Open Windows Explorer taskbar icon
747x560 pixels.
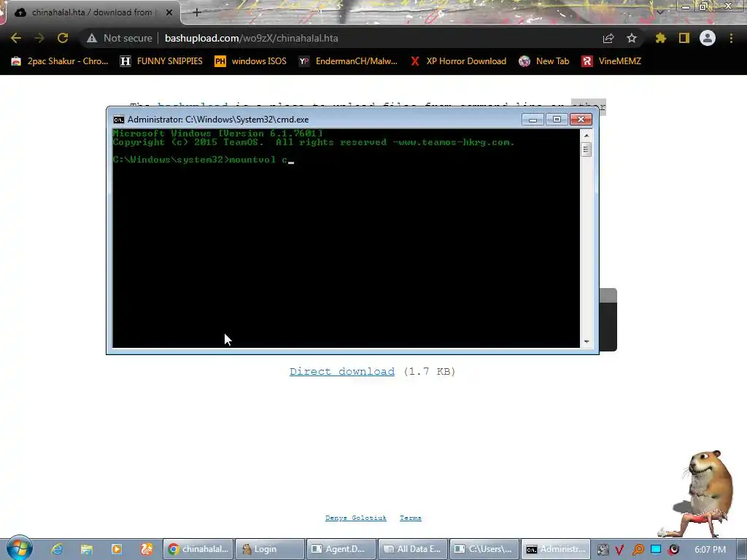(86, 549)
